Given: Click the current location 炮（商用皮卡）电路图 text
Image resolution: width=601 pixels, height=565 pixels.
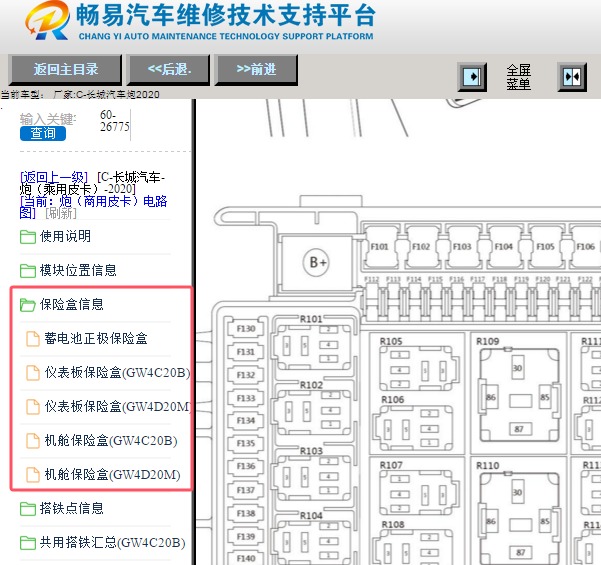Looking at the screenshot, I should tap(93, 207).
